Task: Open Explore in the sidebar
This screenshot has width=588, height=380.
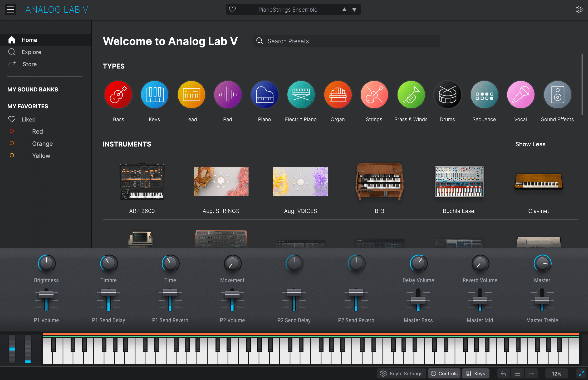Action: [46, 52]
